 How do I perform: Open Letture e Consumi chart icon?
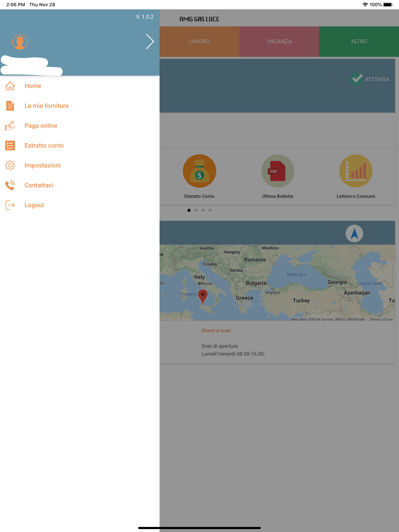pos(356,171)
